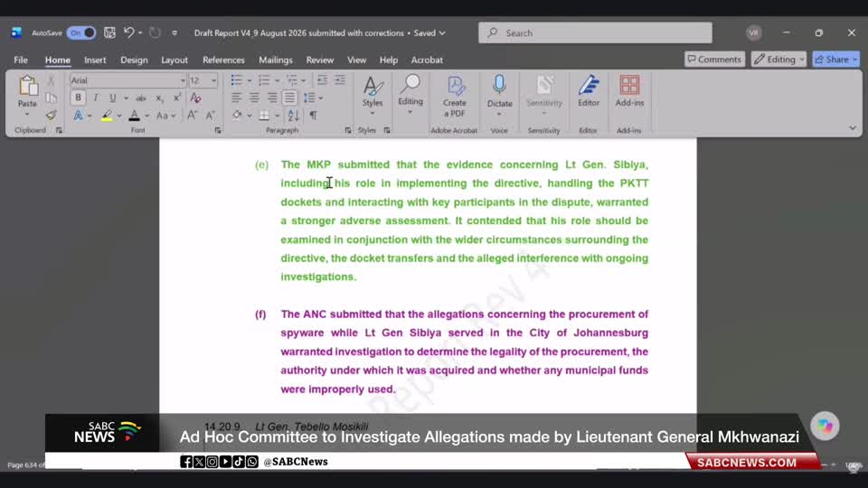Click the Numbering list icon

click(x=264, y=80)
